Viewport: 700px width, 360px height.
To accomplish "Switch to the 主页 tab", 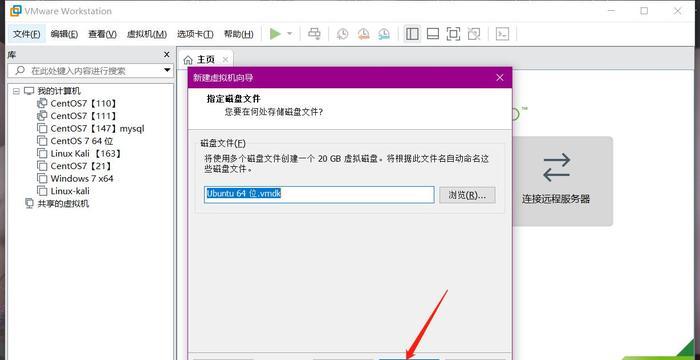I will pyautogui.click(x=205, y=59).
